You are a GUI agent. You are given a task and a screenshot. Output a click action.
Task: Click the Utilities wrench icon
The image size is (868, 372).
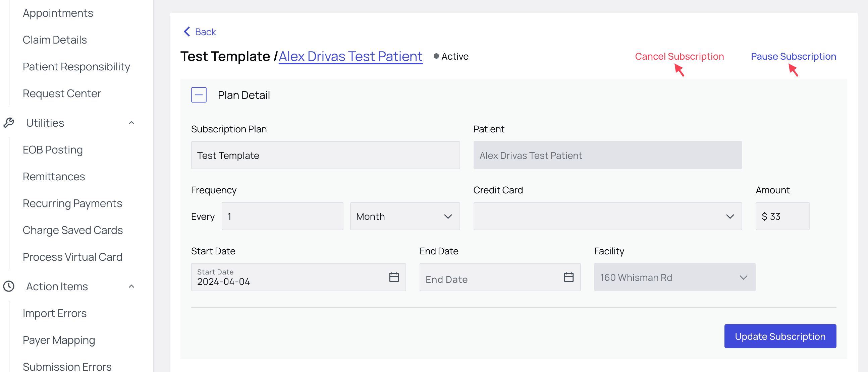[9, 123]
